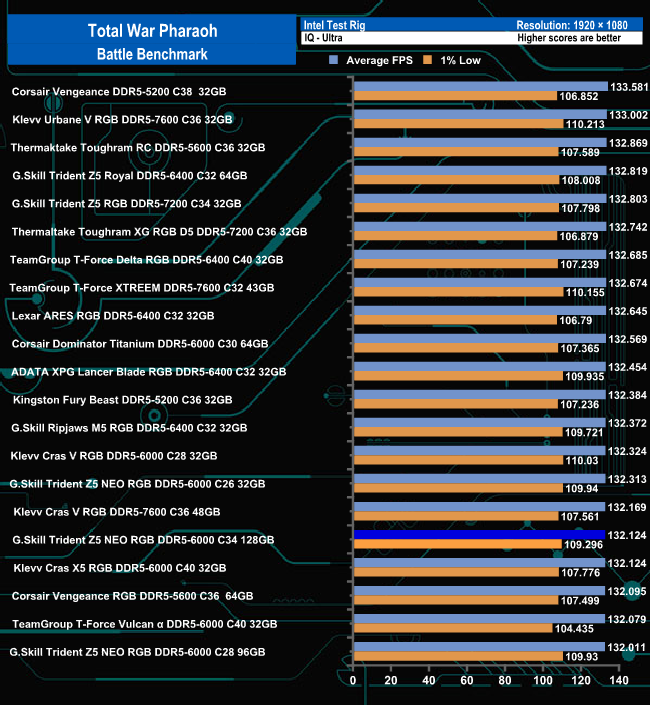
Task: Click the 133.581 average FPS value
Action: click(629, 87)
